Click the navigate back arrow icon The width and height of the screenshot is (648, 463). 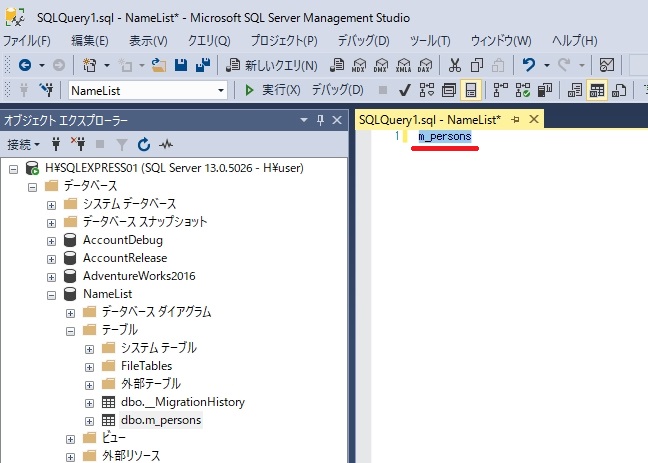[25, 65]
